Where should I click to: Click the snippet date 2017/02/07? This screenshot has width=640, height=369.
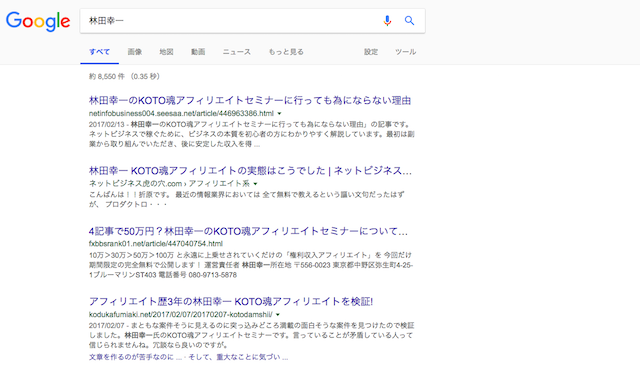[x=106, y=325]
